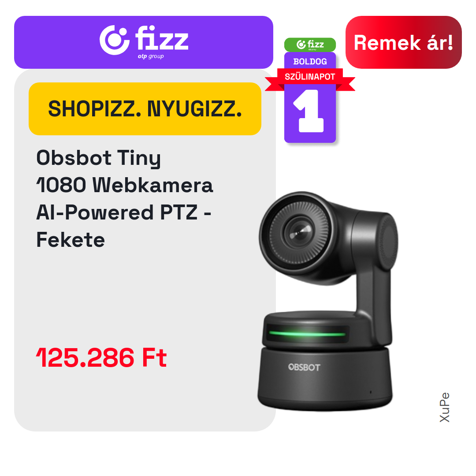Viewport: 476px width, 476px height.
Task: Click the XuPe vertical label
Action: click(444, 407)
